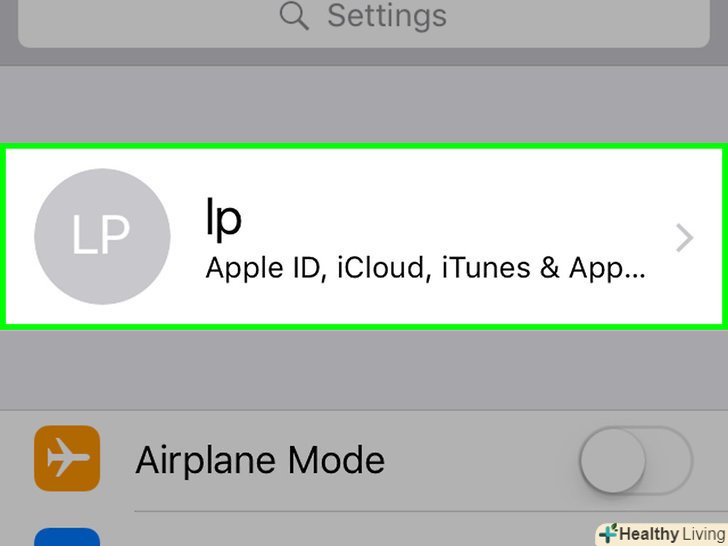Select the Airplane Mode label
This screenshot has height=546, width=728.
260,460
